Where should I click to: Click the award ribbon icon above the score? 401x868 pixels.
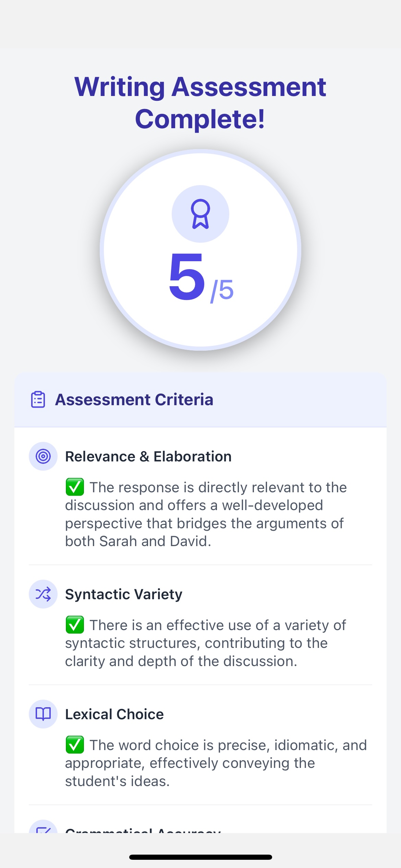[x=200, y=214]
